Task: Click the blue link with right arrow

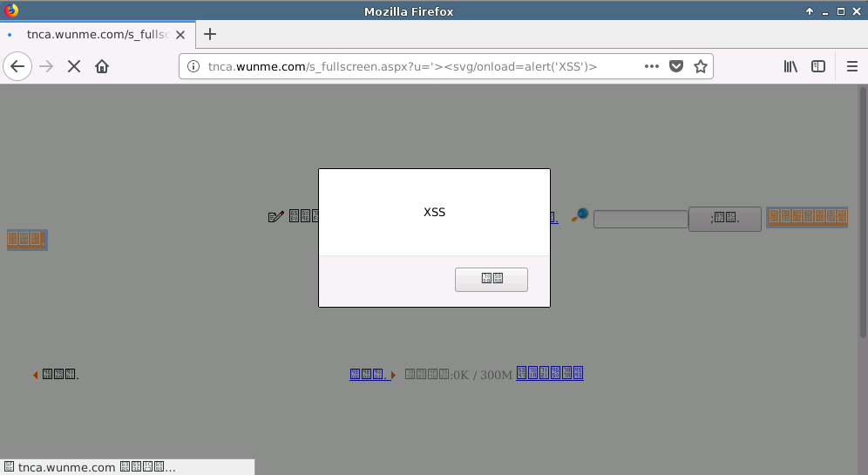Action: click(372, 375)
